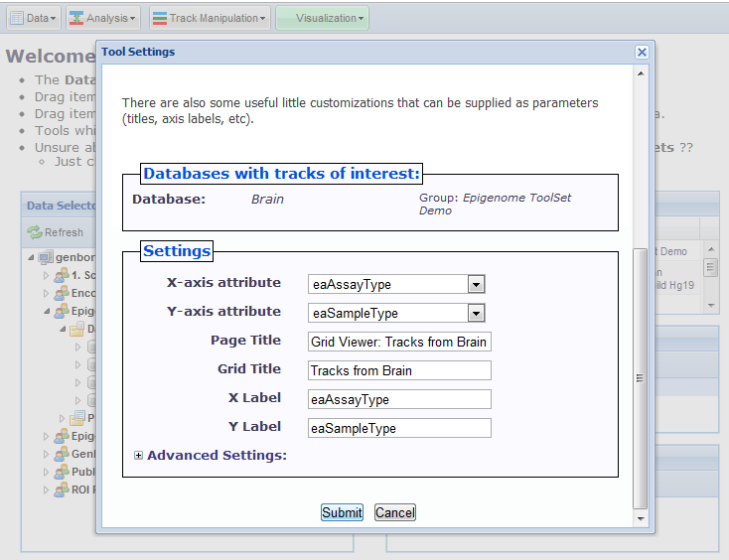Click into the Grid Title text box
The height and width of the screenshot is (560, 729).
tap(400, 370)
